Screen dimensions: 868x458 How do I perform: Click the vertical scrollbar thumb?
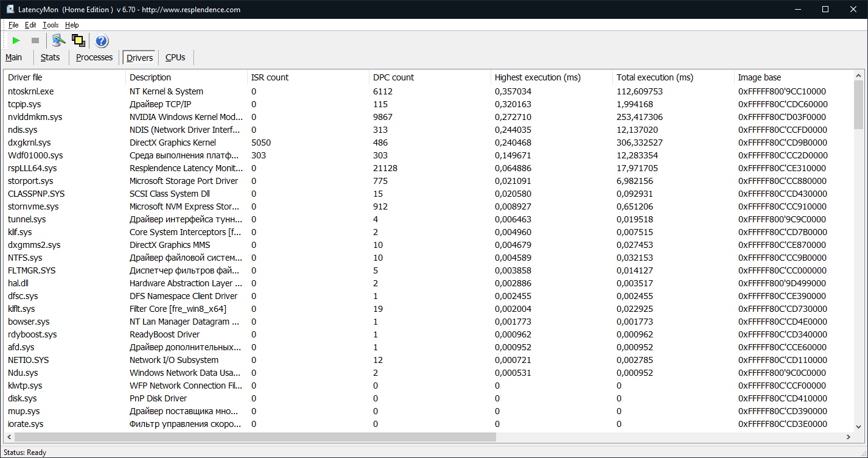tap(859, 105)
